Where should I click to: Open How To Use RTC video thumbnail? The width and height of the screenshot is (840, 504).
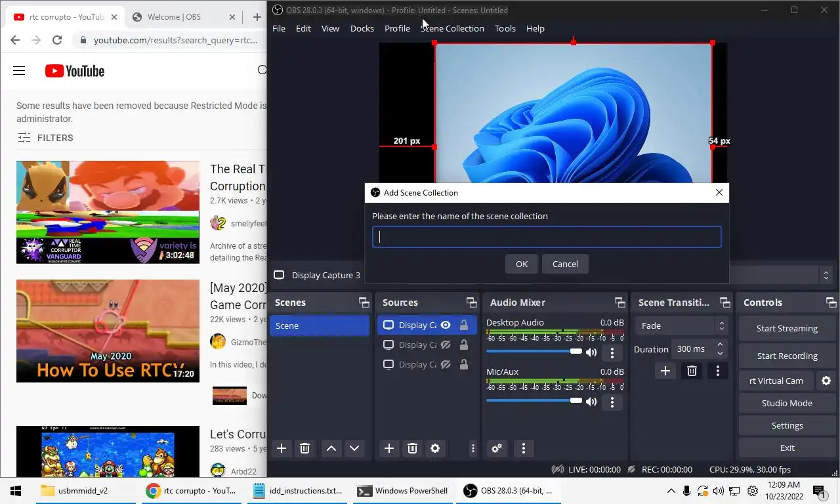(x=108, y=331)
